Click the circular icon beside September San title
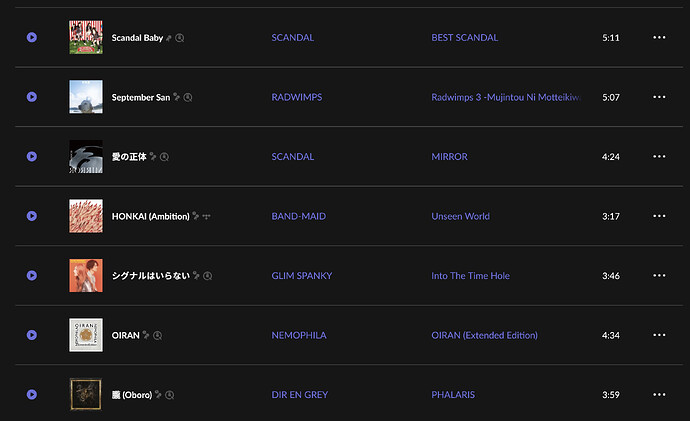The image size is (690, 421). point(187,97)
